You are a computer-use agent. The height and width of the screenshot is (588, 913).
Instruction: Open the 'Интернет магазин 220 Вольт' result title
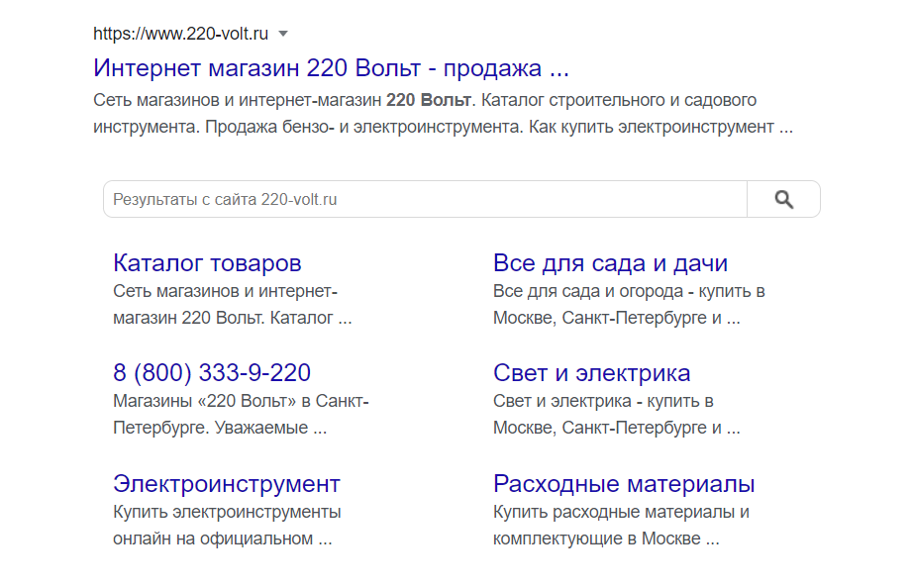pos(331,68)
